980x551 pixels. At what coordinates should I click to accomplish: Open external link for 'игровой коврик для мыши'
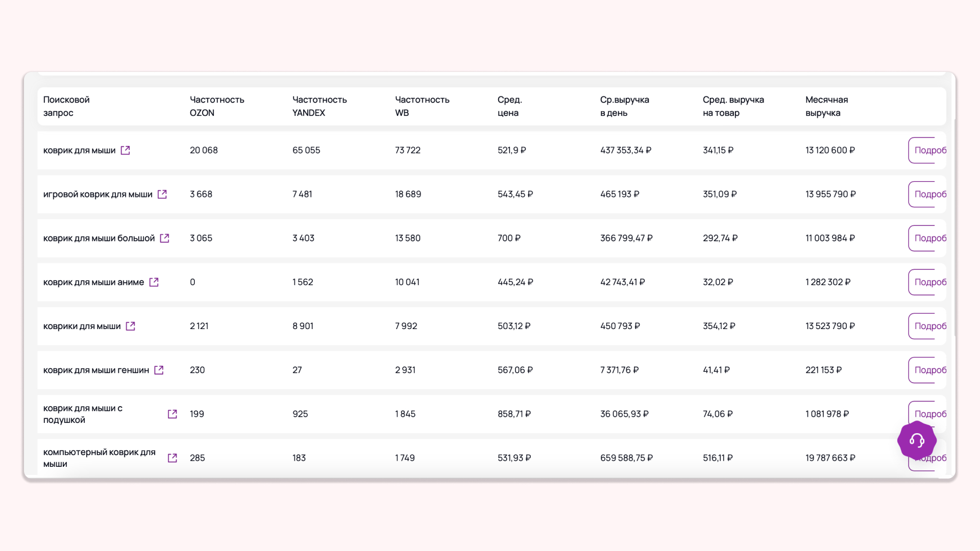162,194
